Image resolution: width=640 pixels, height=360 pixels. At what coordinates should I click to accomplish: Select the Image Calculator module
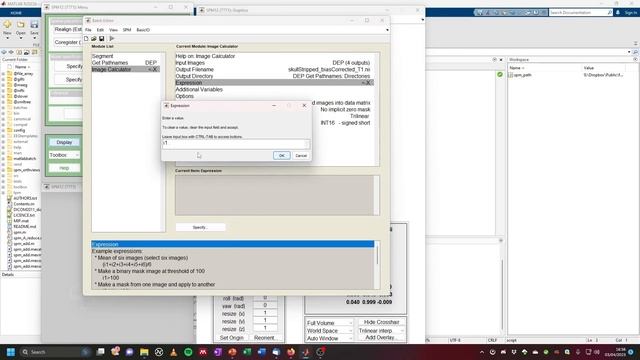[x=125, y=69]
